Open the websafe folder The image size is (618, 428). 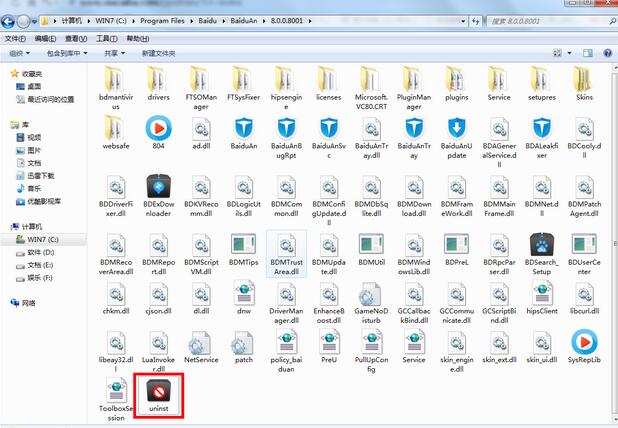click(115, 128)
